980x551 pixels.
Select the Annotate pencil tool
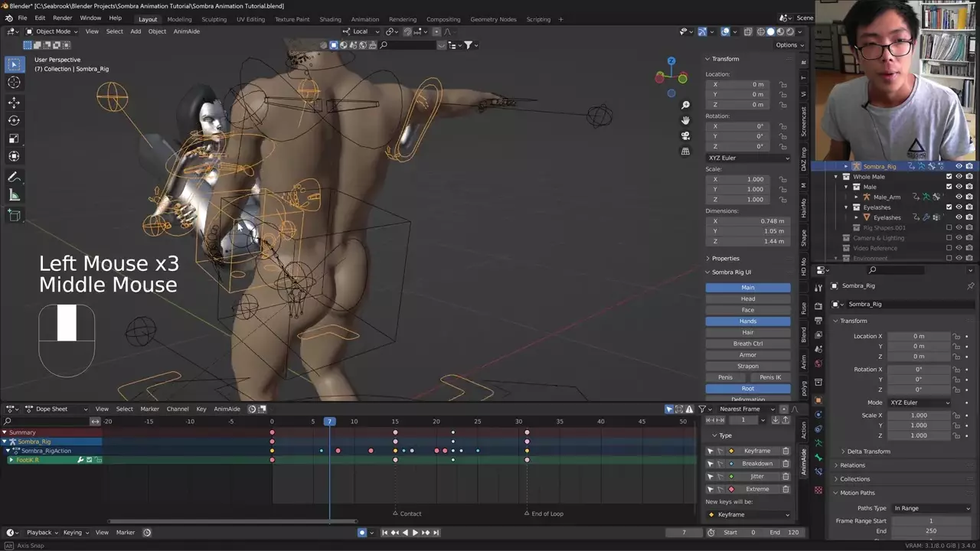click(x=14, y=177)
